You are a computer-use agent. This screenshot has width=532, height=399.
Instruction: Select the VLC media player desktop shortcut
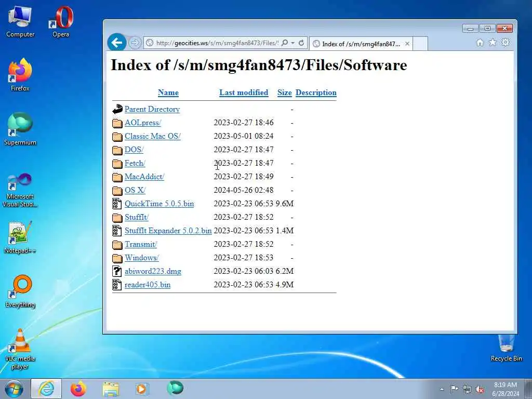coord(20,350)
